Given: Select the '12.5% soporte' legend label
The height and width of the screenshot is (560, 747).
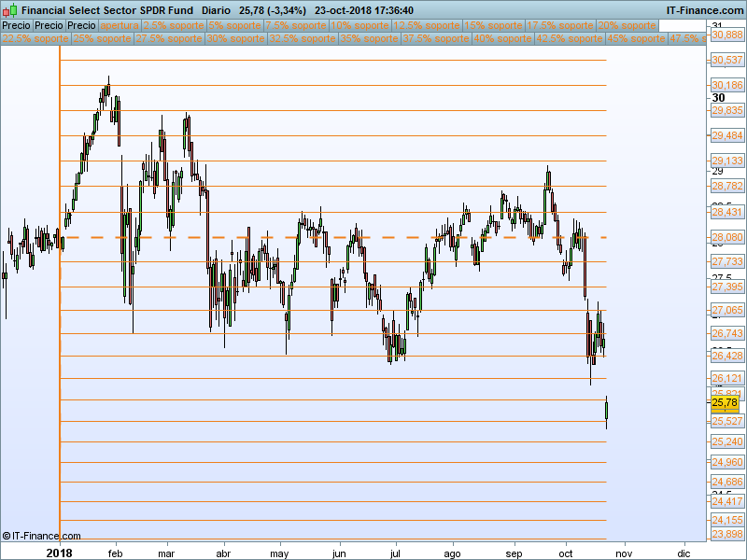Looking at the screenshot, I should coord(427,25).
